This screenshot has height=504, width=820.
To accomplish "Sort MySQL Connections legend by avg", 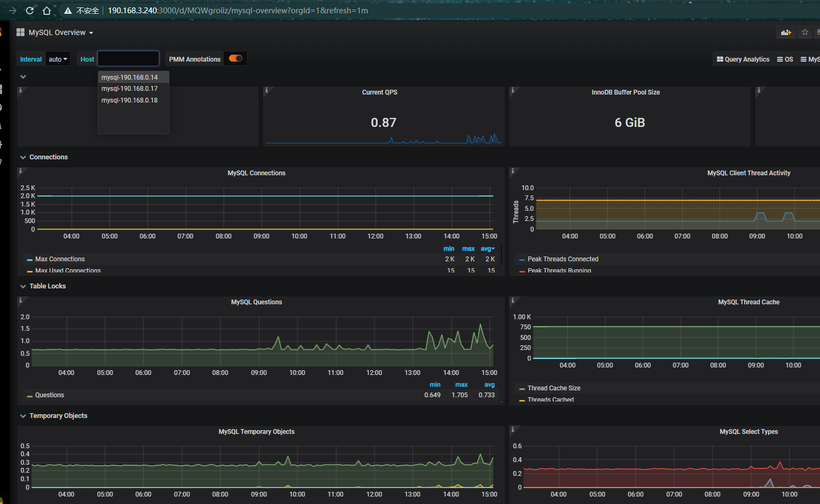I will 487,249.
